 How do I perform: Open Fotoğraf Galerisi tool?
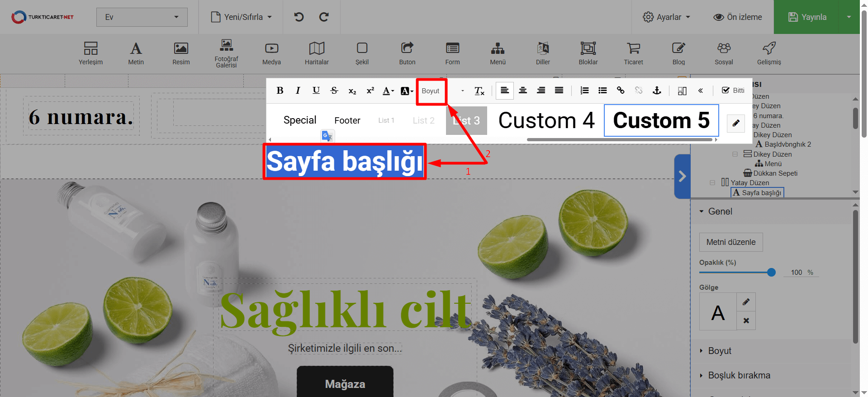click(226, 53)
